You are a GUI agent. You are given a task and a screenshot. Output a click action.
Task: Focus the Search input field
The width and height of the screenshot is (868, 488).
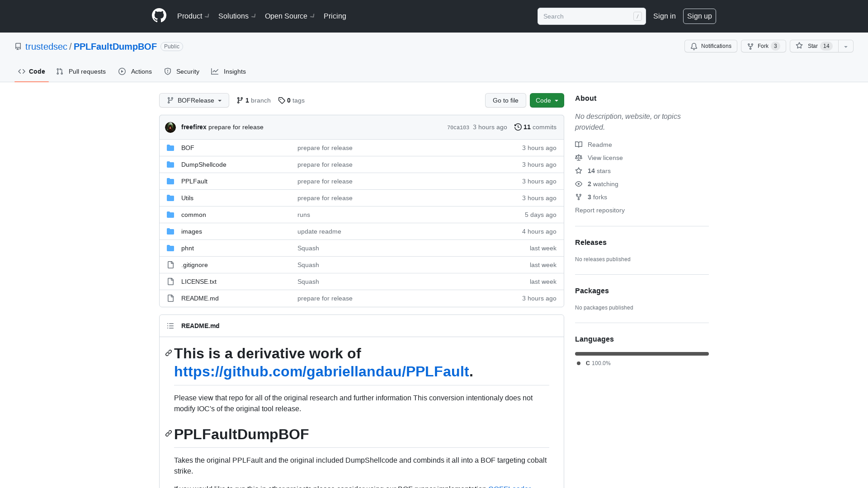(591, 16)
